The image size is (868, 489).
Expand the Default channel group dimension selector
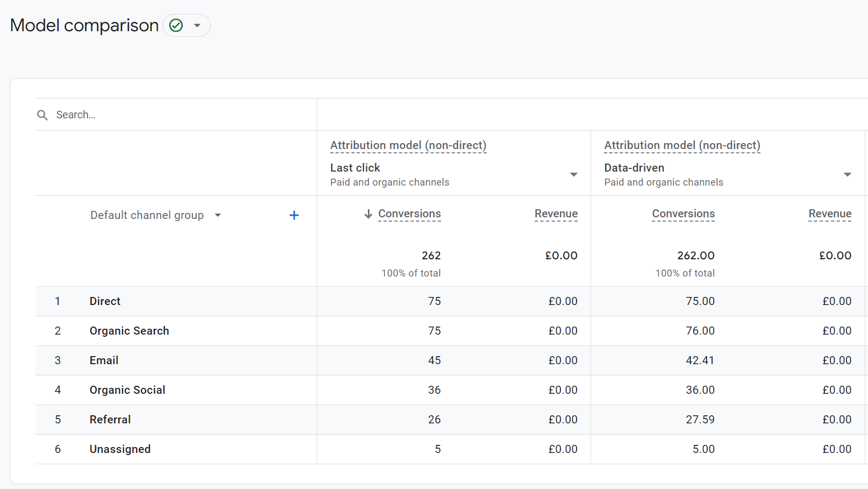(x=156, y=215)
